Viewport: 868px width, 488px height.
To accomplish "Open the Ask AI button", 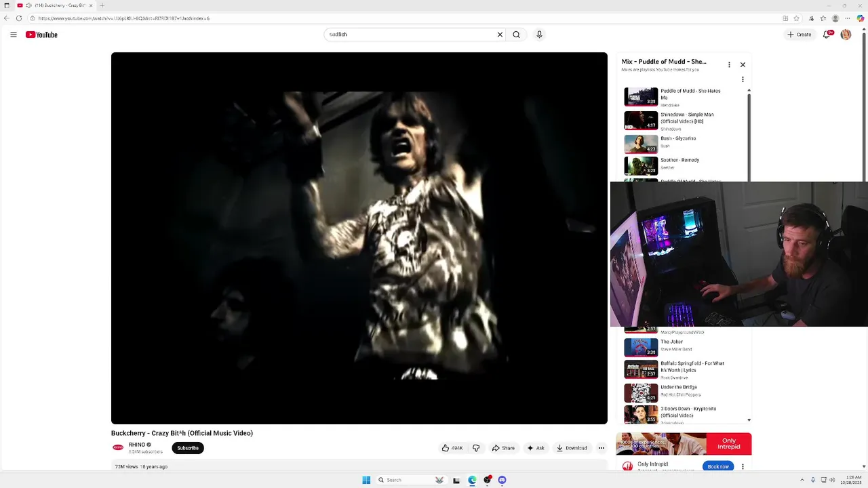I will (x=536, y=448).
